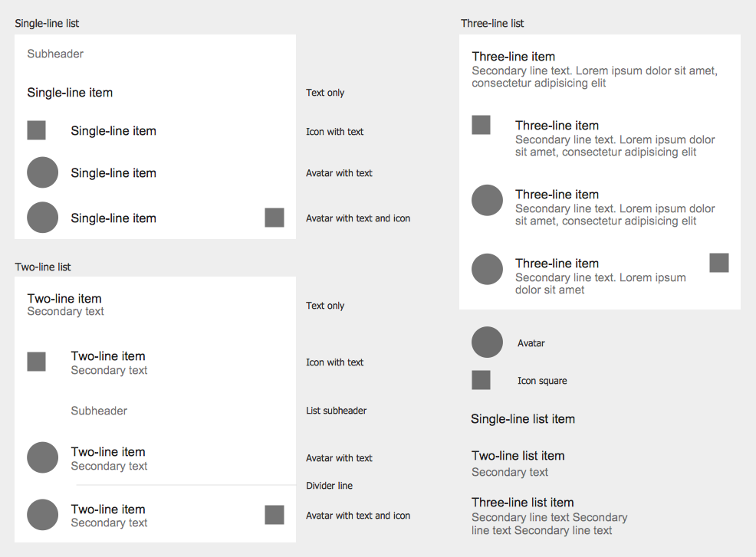Click trailing square icon in last two-line item

click(274, 515)
